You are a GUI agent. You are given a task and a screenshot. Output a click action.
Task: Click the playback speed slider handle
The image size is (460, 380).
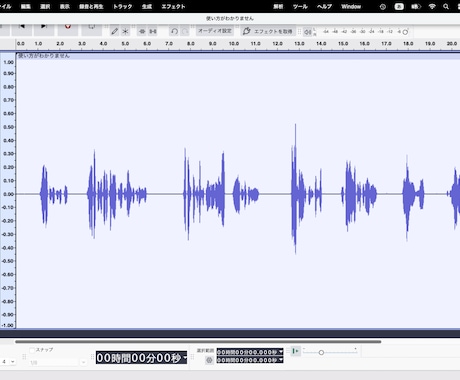(321, 352)
